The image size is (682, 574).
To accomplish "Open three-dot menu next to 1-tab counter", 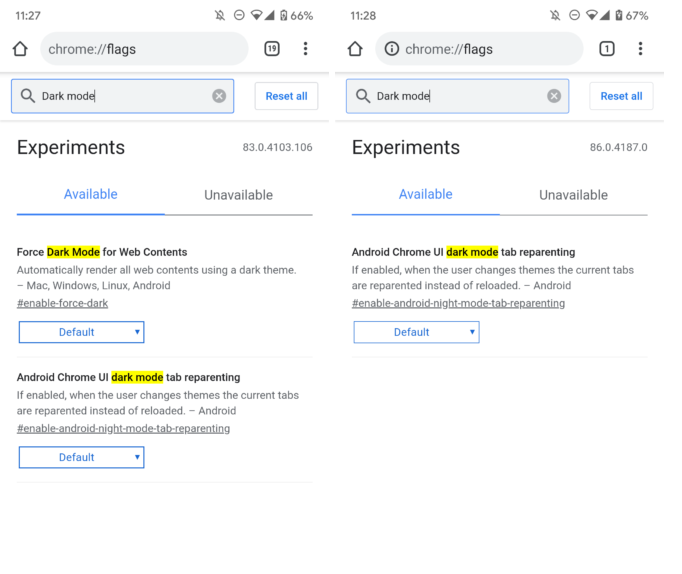I will click(x=640, y=49).
